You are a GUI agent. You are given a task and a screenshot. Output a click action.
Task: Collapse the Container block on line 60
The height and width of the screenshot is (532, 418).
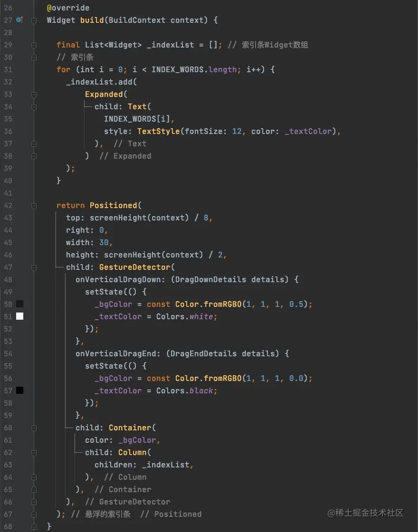tap(34, 428)
